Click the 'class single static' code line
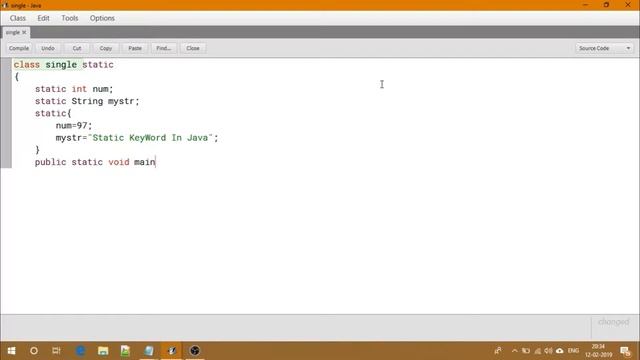The image size is (640, 360). coord(64,64)
